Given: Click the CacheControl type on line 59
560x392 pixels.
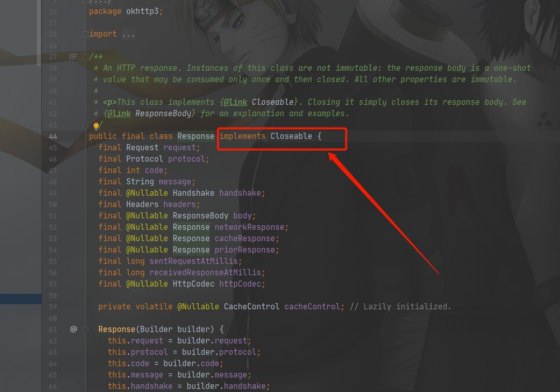Looking at the screenshot, I should (252, 307).
